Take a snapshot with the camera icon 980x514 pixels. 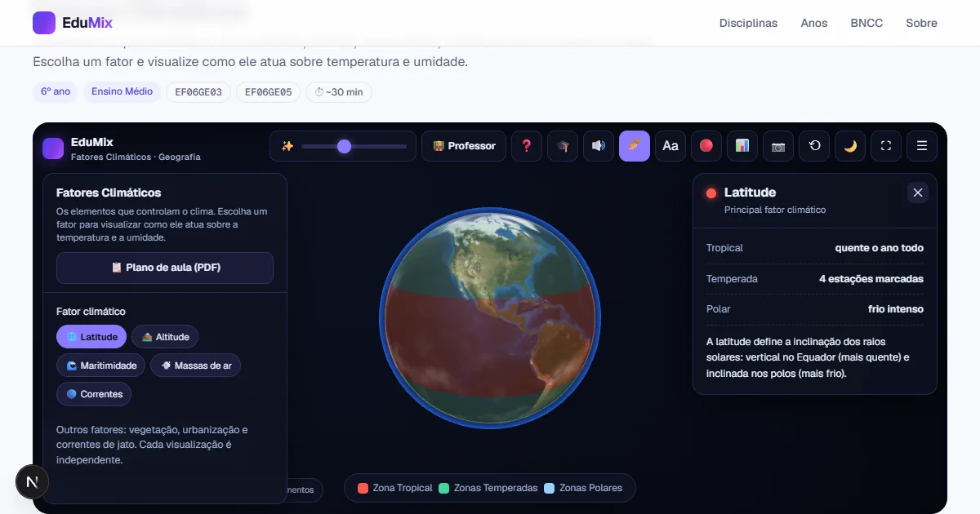pyautogui.click(x=778, y=146)
